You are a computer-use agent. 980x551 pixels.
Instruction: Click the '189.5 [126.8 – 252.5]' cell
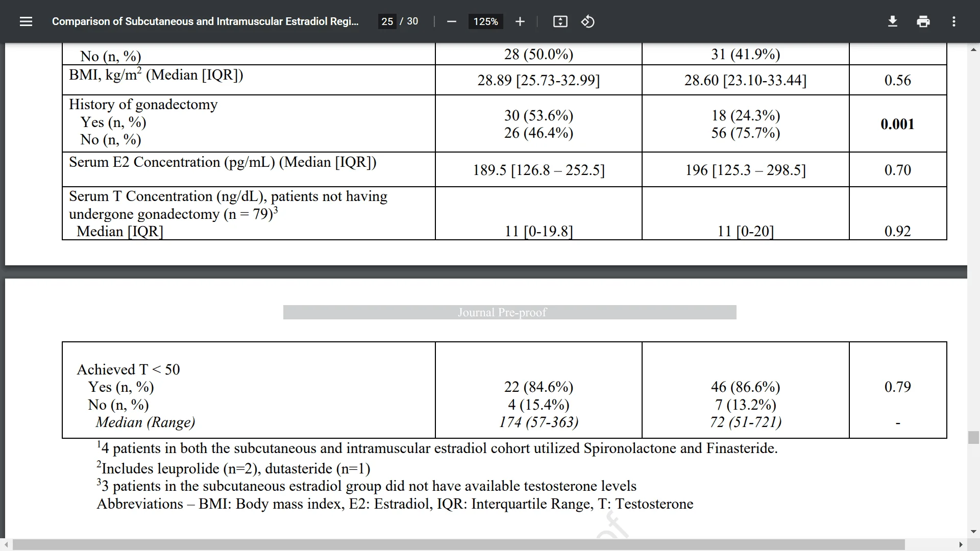538,170
